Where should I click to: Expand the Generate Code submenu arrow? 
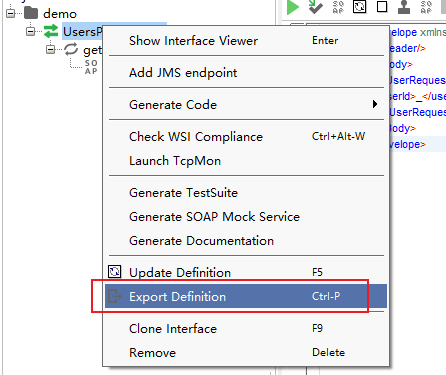click(x=375, y=104)
